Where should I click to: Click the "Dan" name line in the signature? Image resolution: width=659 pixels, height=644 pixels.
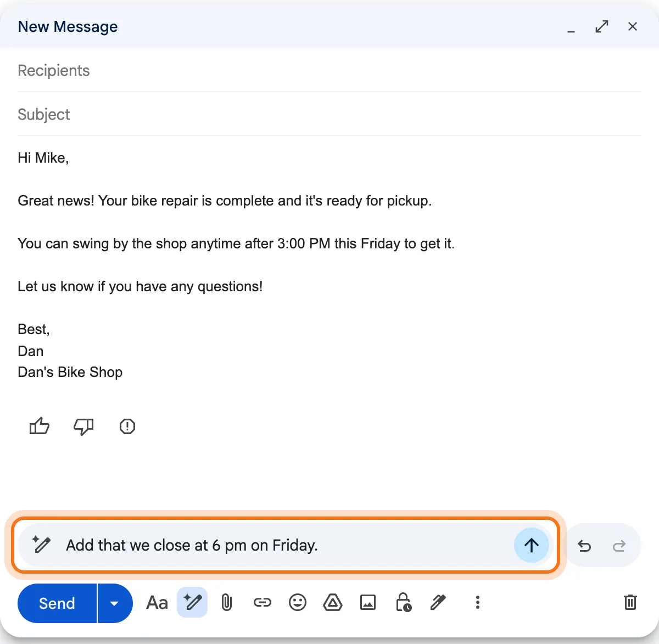pos(30,351)
